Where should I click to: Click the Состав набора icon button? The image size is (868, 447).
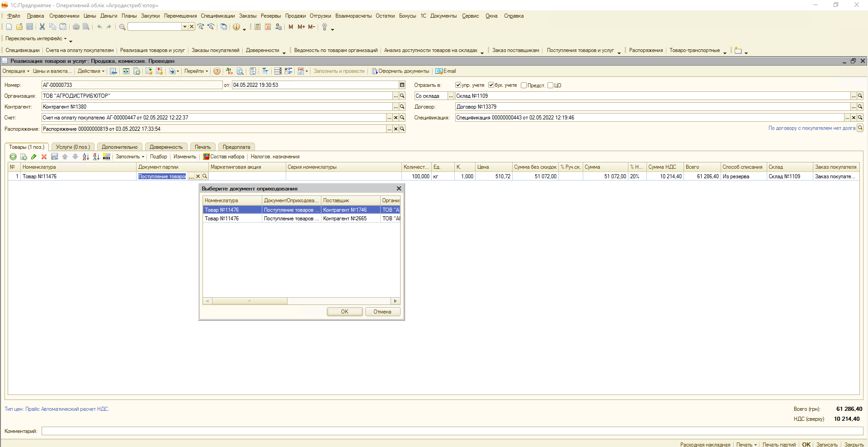pyautogui.click(x=224, y=157)
